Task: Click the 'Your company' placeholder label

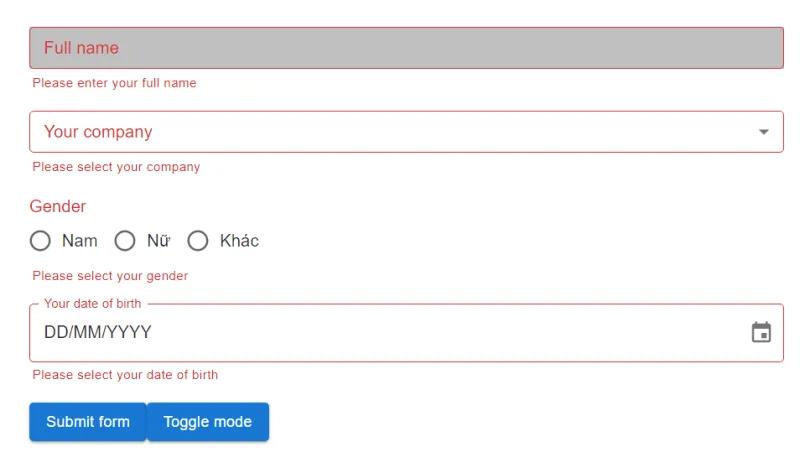Action: point(98,132)
